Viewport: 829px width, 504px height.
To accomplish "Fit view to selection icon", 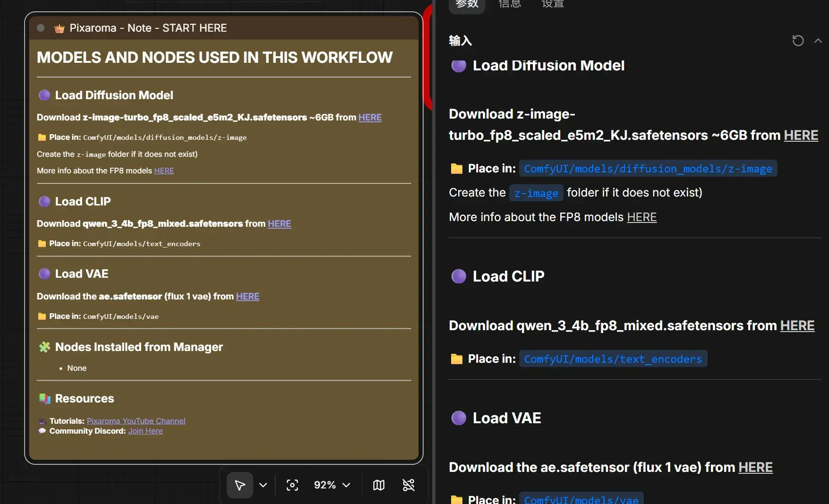I will tap(292, 485).
